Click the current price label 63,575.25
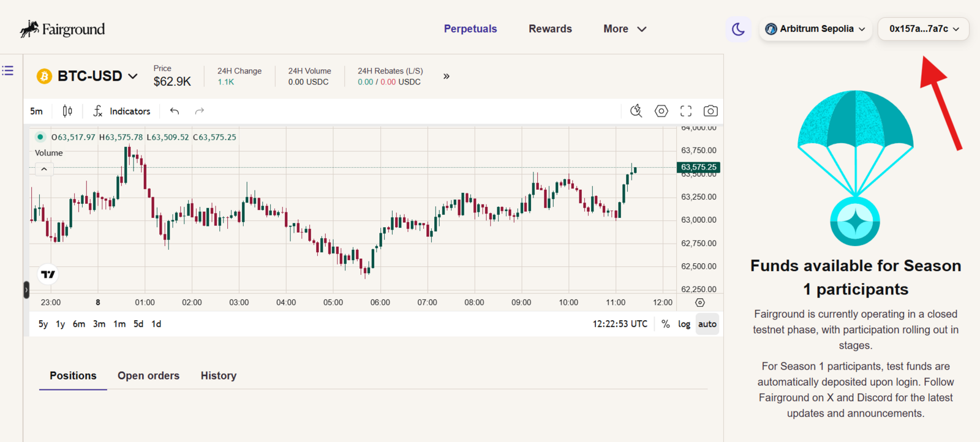 (x=698, y=167)
